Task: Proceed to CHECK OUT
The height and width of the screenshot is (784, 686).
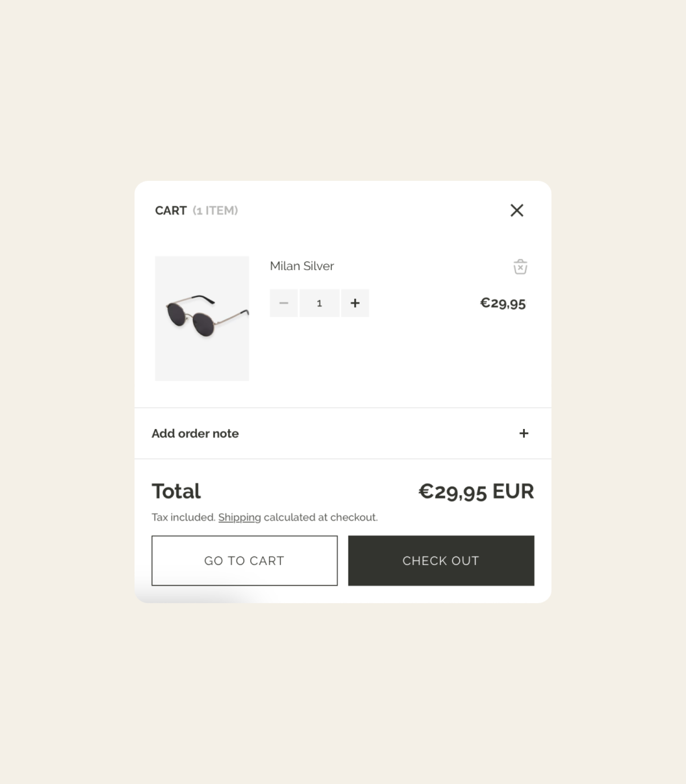Action: [x=441, y=560]
